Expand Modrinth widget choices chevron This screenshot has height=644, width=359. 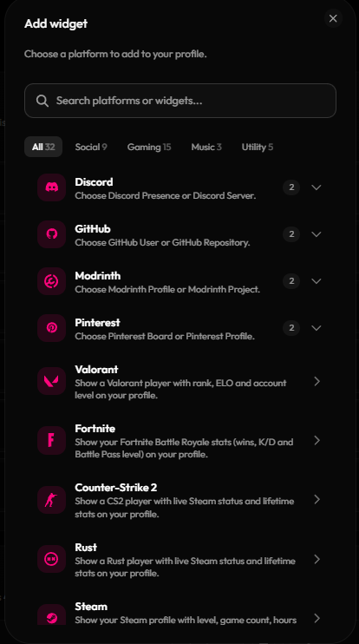[x=316, y=281]
